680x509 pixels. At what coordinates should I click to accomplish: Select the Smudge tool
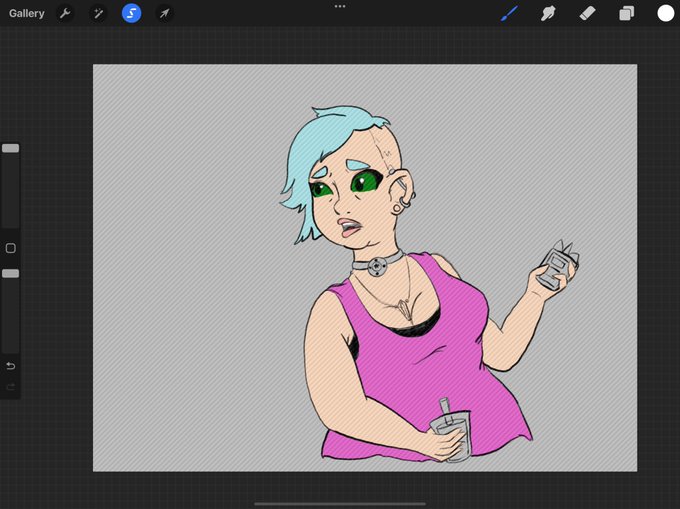(548, 13)
